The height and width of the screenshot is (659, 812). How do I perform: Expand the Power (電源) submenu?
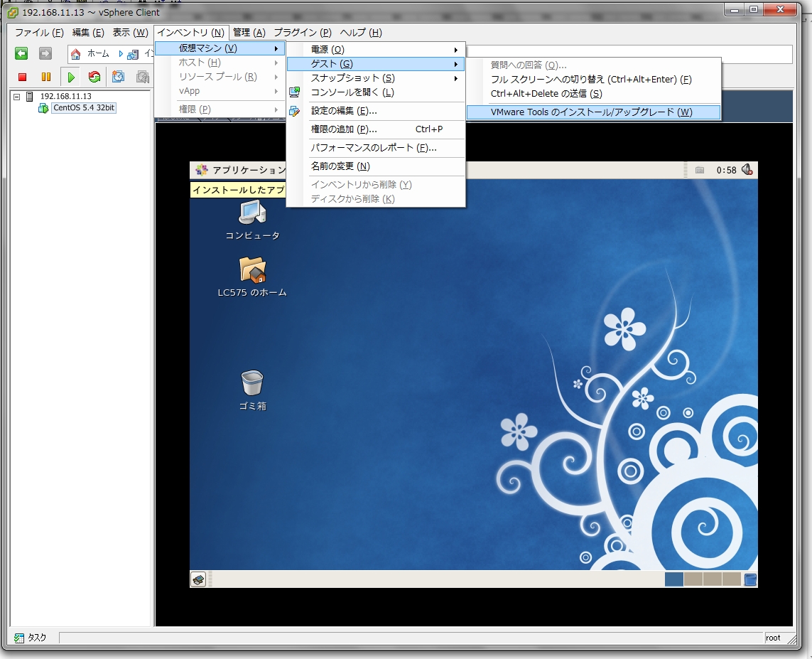(x=376, y=50)
